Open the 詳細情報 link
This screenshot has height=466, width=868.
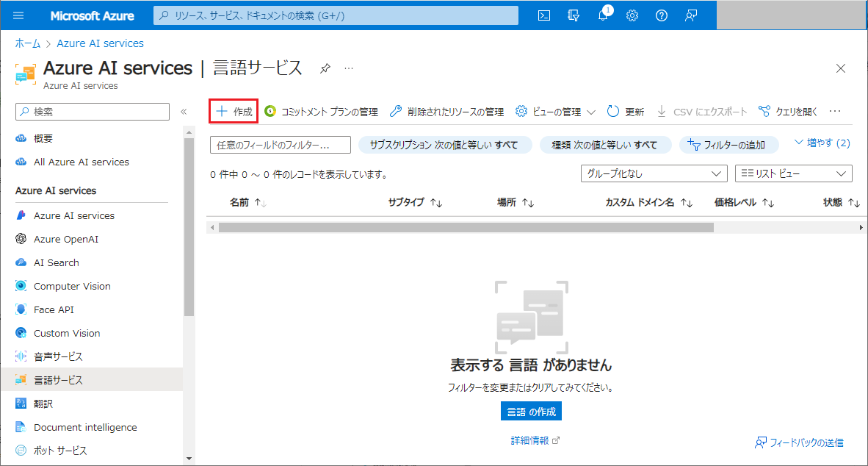[535, 440]
